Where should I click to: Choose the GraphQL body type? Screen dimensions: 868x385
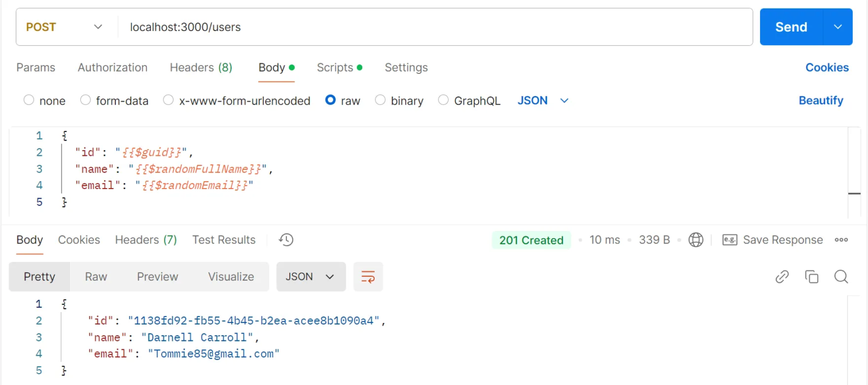tap(443, 100)
